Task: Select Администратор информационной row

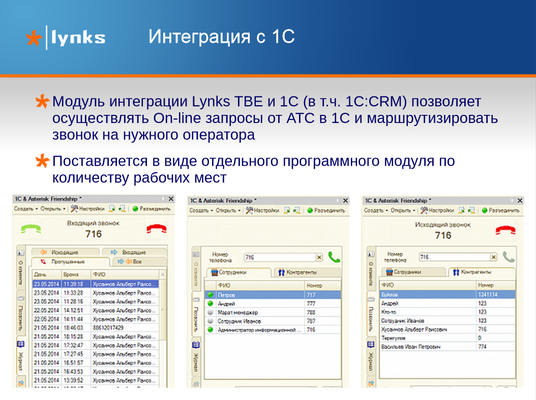Action: coord(273,330)
